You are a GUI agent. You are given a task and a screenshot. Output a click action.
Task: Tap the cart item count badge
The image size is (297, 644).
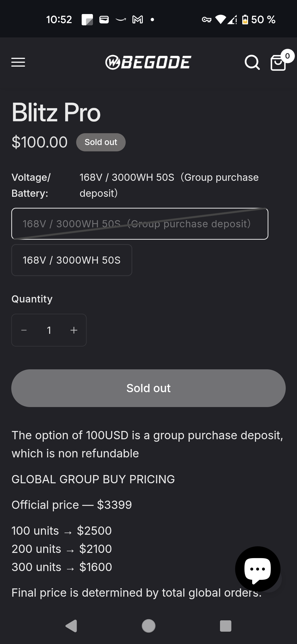287,56
